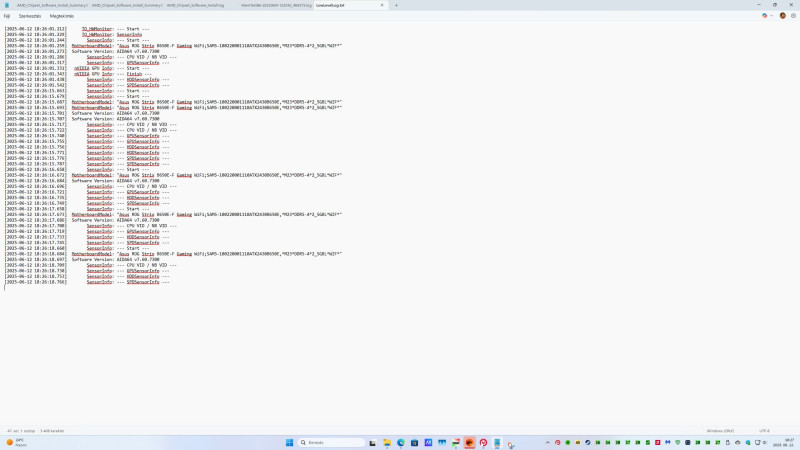The image size is (800, 450).
Task: Click the UTF-8 encoding indicator
Action: (764, 431)
